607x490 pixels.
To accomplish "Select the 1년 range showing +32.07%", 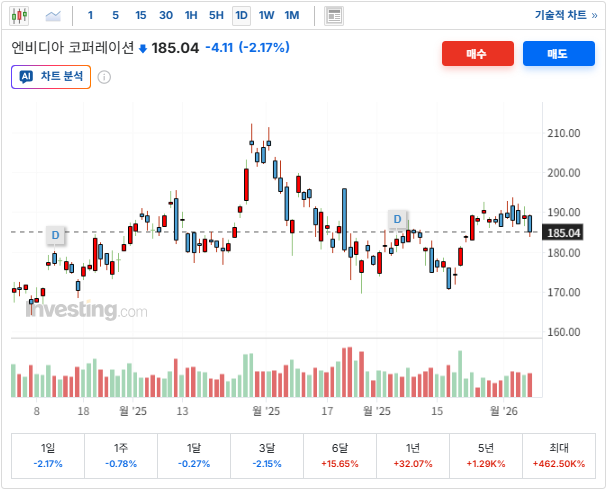I will pyautogui.click(x=413, y=456).
